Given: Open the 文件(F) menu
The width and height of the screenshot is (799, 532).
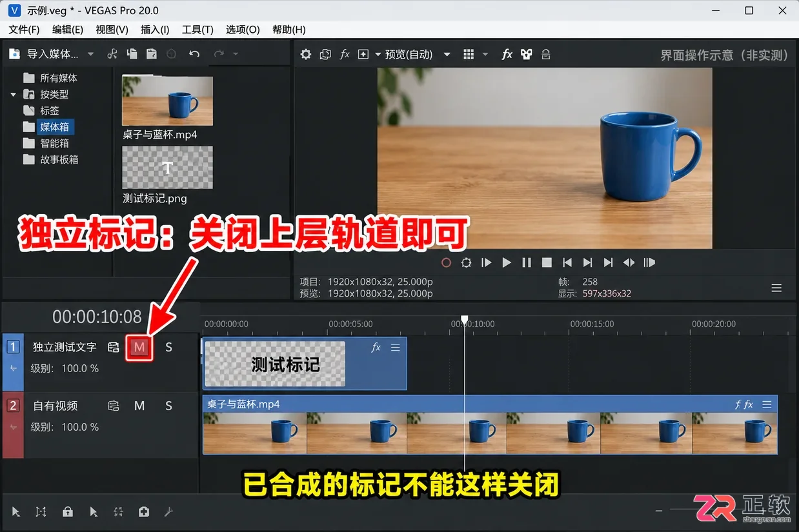Looking at the screenshot, I should point(24,30).
